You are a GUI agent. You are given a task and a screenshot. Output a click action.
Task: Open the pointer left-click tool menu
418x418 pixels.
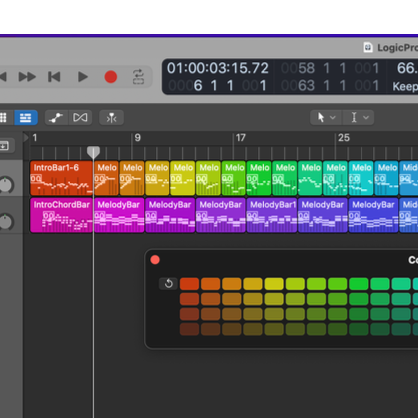(x=326, y=117)
